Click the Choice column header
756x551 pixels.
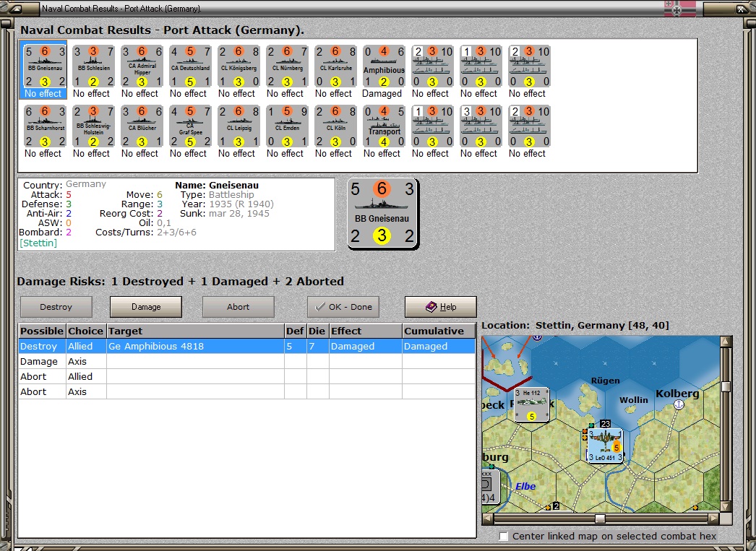[x=86, y=331]
